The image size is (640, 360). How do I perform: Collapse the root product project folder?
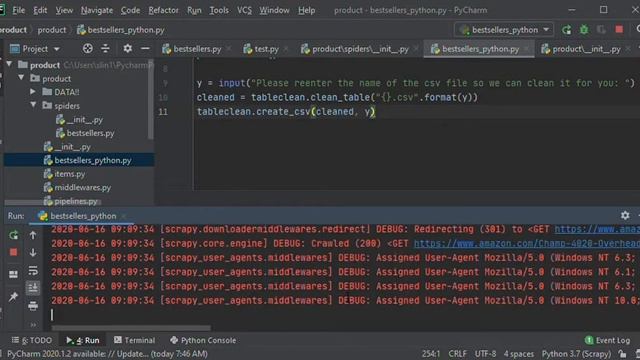pyautogui.click(x=9, y=64)
